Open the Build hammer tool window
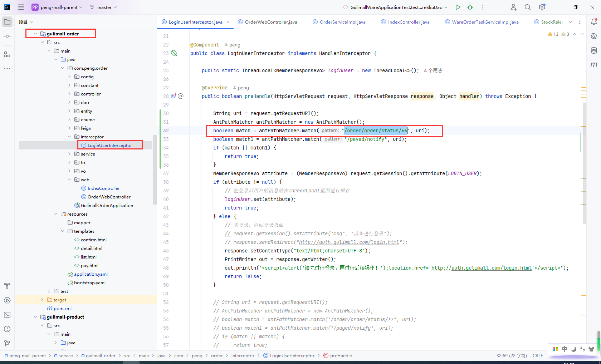The width and height of the screenshot is (601, 364). point(7,286)
